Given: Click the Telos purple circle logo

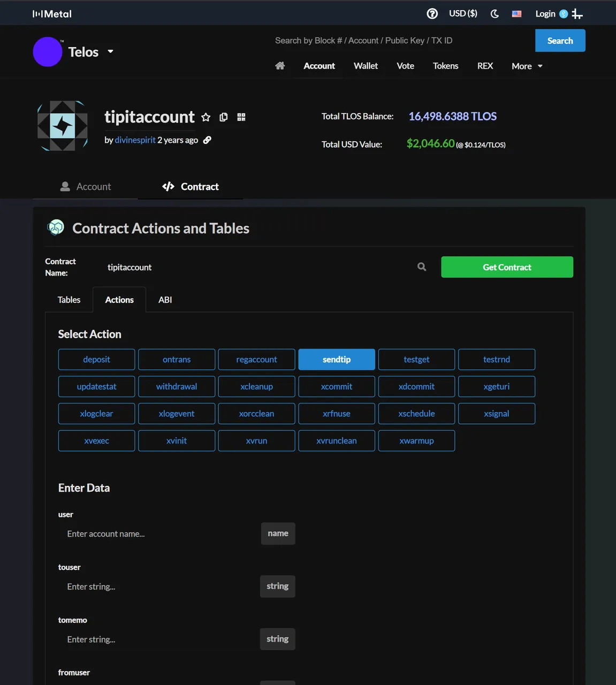Looking at the screenshot, I should tap(48, 52).
